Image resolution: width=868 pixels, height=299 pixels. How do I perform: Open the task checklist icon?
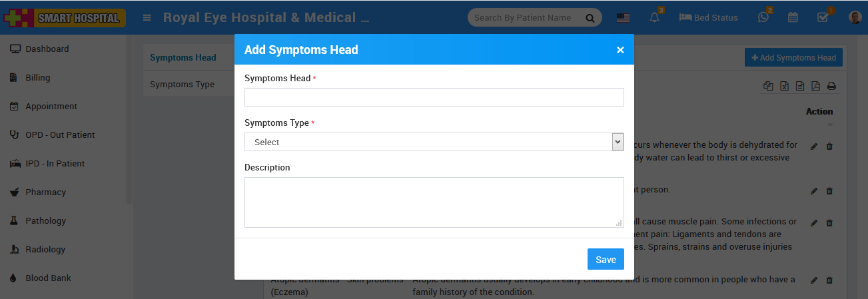[x=823, y=17]
